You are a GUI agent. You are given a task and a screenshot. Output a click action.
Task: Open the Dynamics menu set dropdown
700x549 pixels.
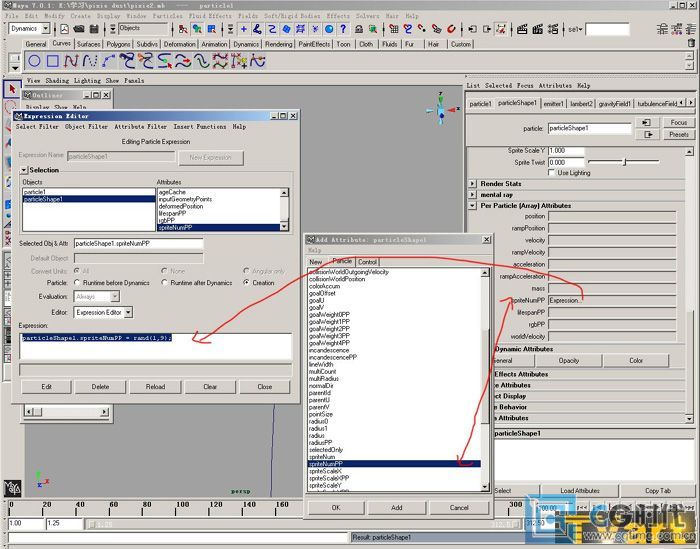point(46,29)
